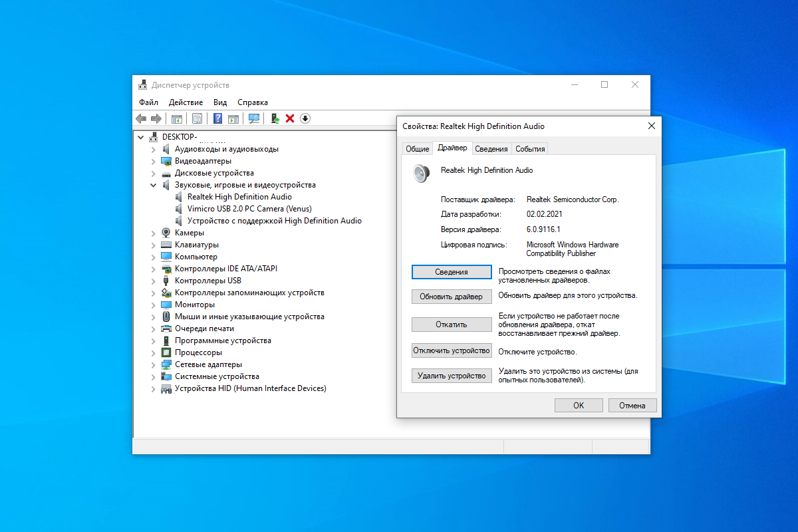
Task: Click the Клавиатуры keyboard icon
Action: pyautogui.click(x=166, y=245)
